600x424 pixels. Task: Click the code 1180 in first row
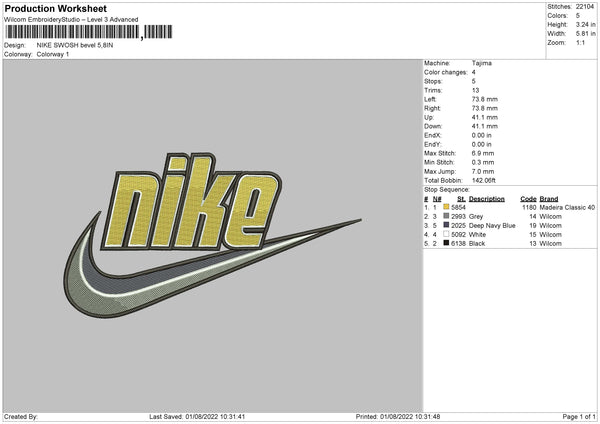[x=529, y=207]
